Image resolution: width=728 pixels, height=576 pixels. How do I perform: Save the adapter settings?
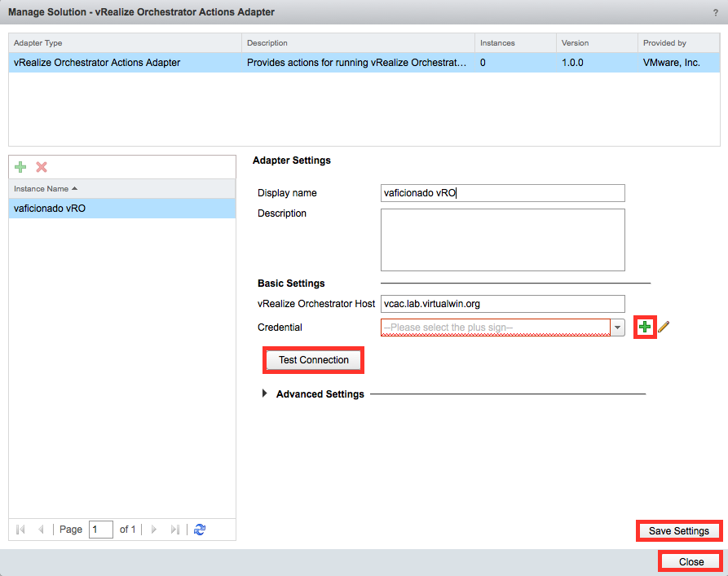pos(679,531)
